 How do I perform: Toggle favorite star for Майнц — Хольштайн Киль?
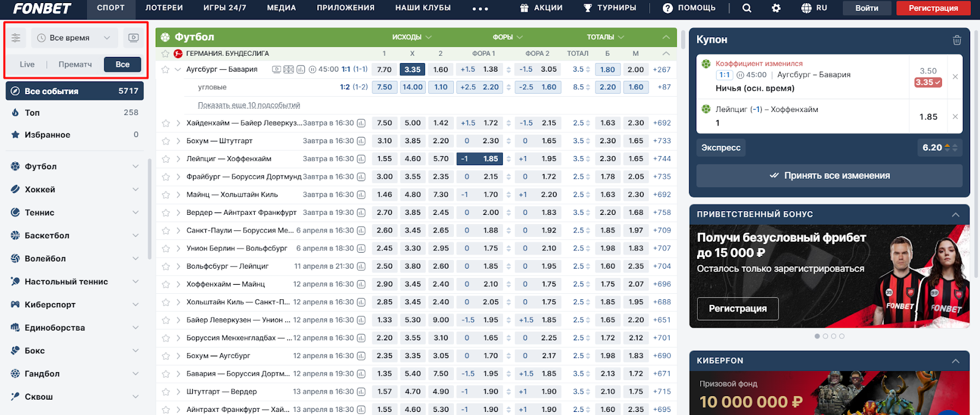pos(165,195)
